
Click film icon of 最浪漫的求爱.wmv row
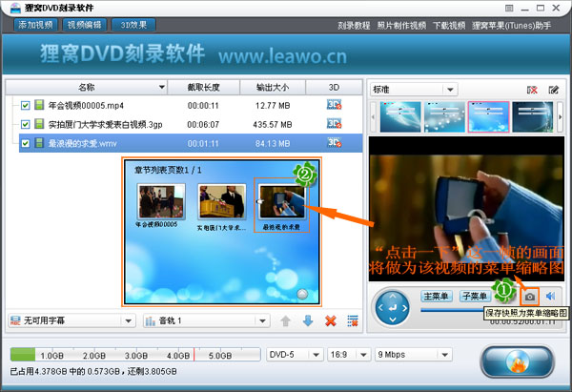pos(39,143)
